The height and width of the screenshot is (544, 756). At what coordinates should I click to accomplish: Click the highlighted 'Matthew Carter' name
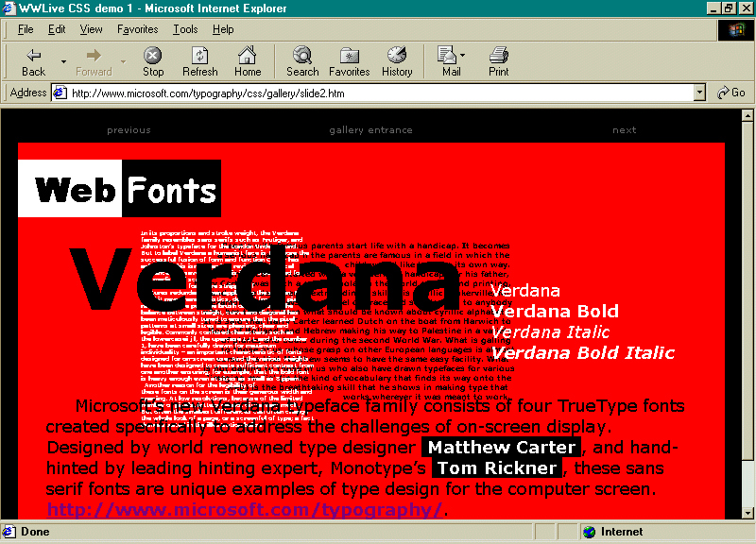pyautogui.click(x=502, y=447)
